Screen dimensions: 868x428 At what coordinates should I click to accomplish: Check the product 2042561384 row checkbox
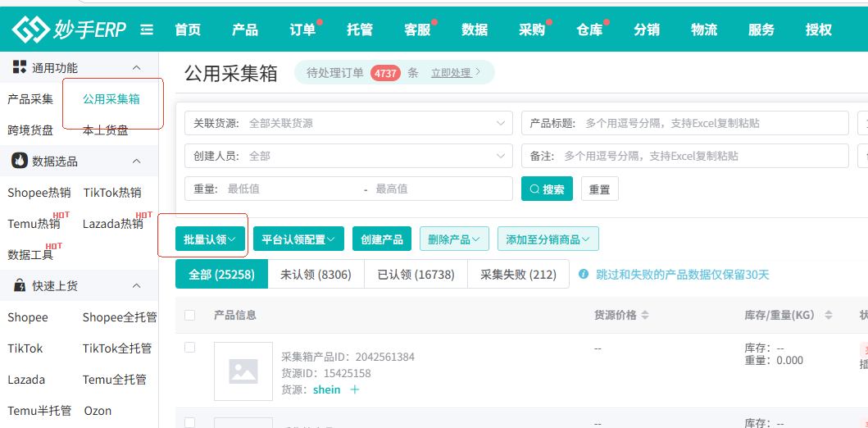(x=190, y=347)
